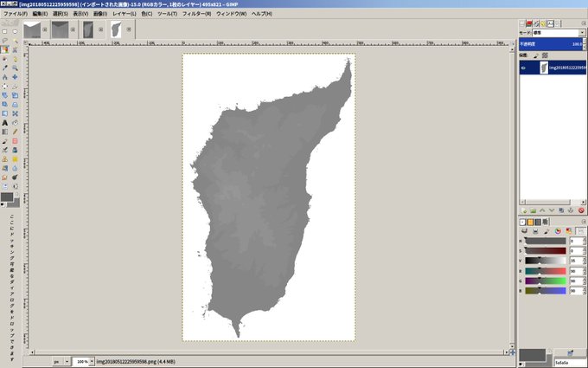This screenshot has height=368, width=588.
Task: Anchor the floating layer via anchor icon
Action: pyautogui.click(x=571, y=210)
